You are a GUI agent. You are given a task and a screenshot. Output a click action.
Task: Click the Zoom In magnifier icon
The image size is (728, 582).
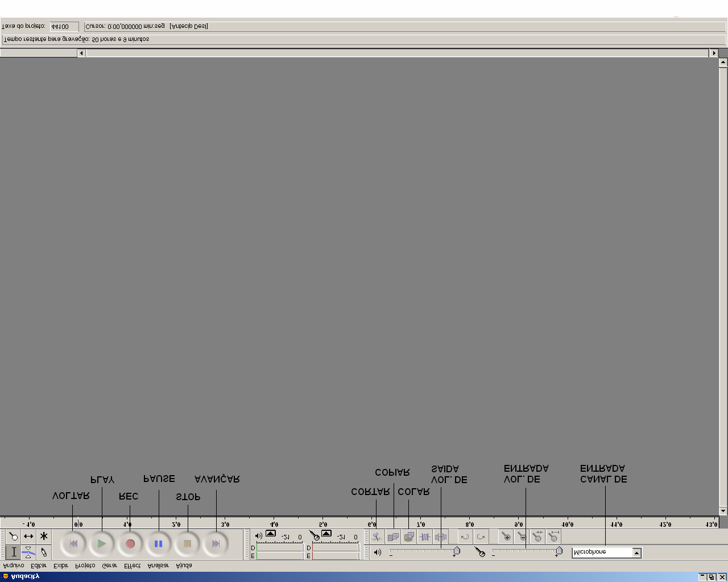[x=506, y=537]
